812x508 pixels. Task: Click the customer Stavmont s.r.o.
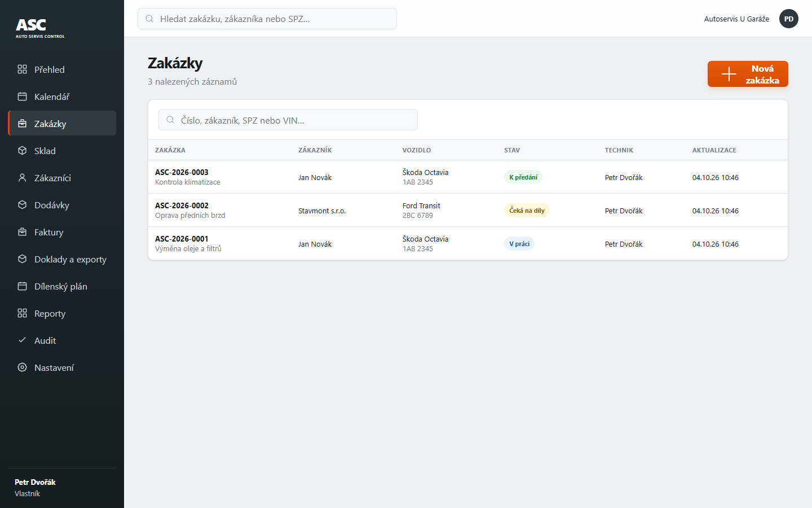(x=322, y=211)
